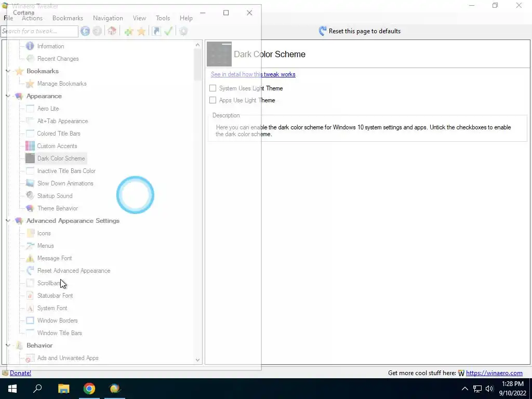Click the Donate! link
The height and width of the screenshot is (399, 532).
coord(20,373)
